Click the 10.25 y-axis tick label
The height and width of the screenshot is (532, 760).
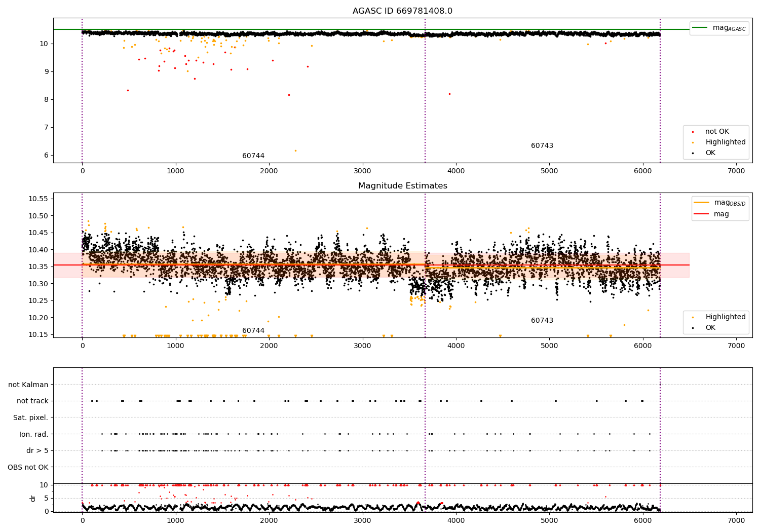click(x=38, y=301)
